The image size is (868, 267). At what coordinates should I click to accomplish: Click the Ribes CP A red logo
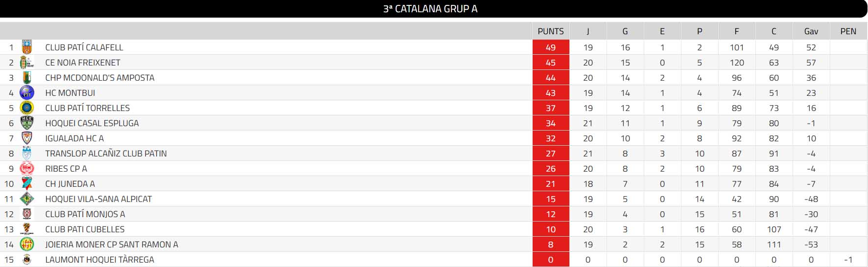click(27, 169)
